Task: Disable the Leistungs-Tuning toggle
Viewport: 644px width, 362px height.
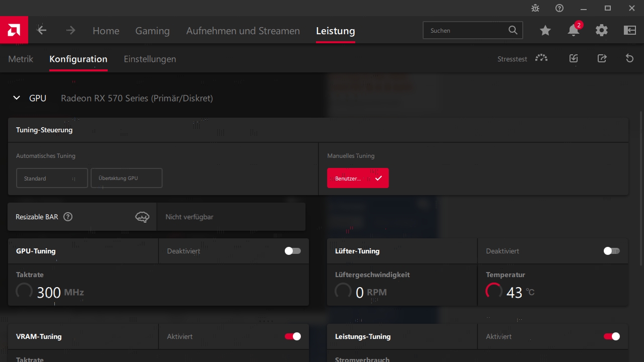Action: click(x=612, y=336)
